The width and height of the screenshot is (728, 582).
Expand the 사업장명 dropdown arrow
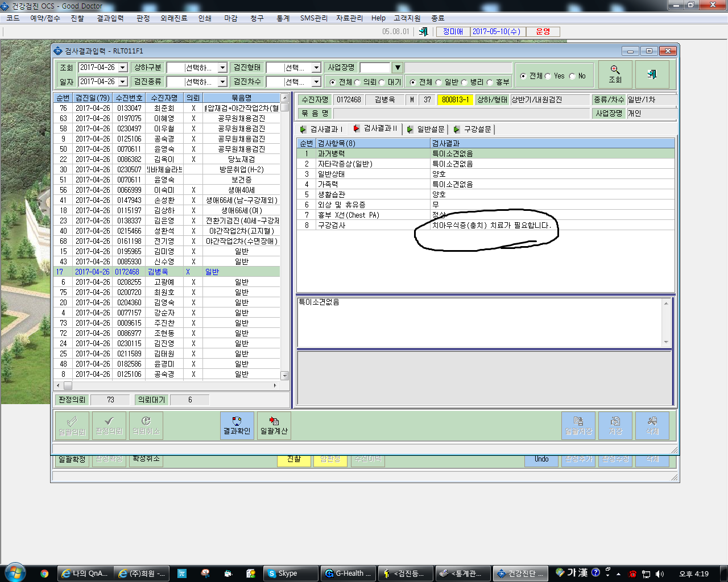click(398, 68)
